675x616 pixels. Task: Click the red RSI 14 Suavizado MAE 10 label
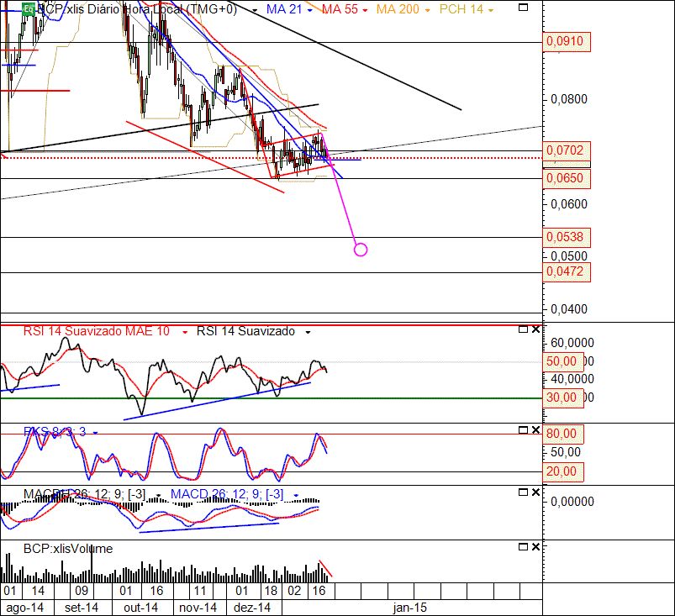[x=97, y=331]
